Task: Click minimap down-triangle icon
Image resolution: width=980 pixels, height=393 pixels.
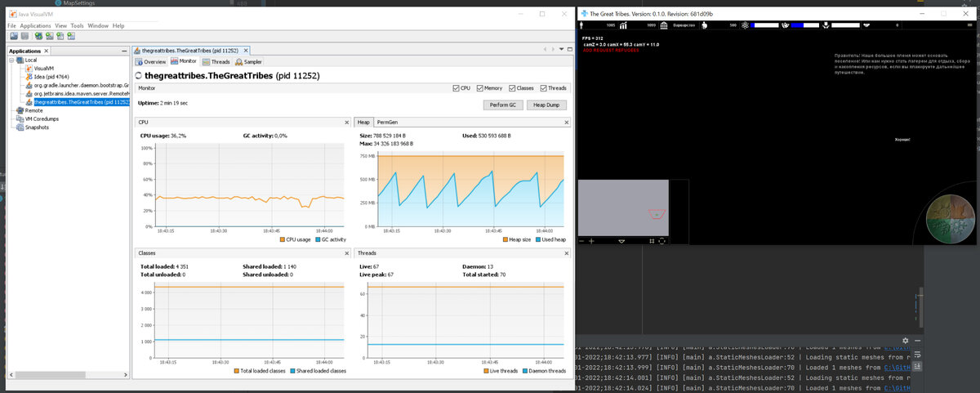Action: tap(621, 241)
